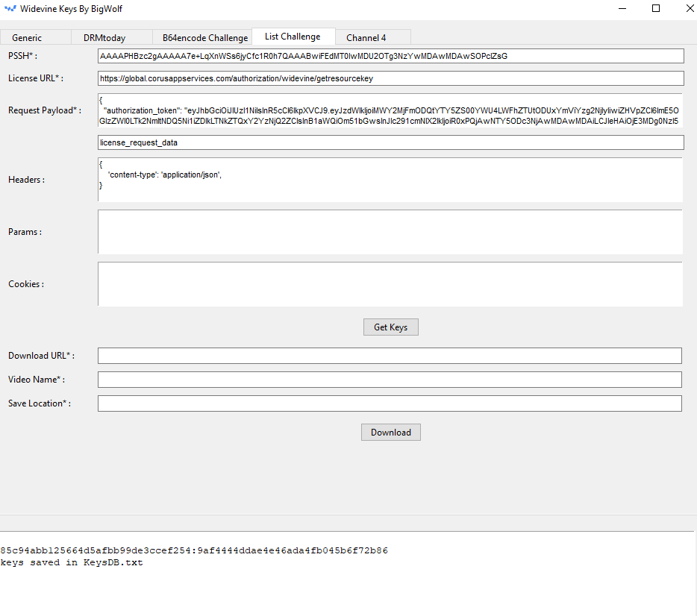This screenshot has width=697, height=616.
Task: Click the 'License URL* :' label
Action: (36, 78)
